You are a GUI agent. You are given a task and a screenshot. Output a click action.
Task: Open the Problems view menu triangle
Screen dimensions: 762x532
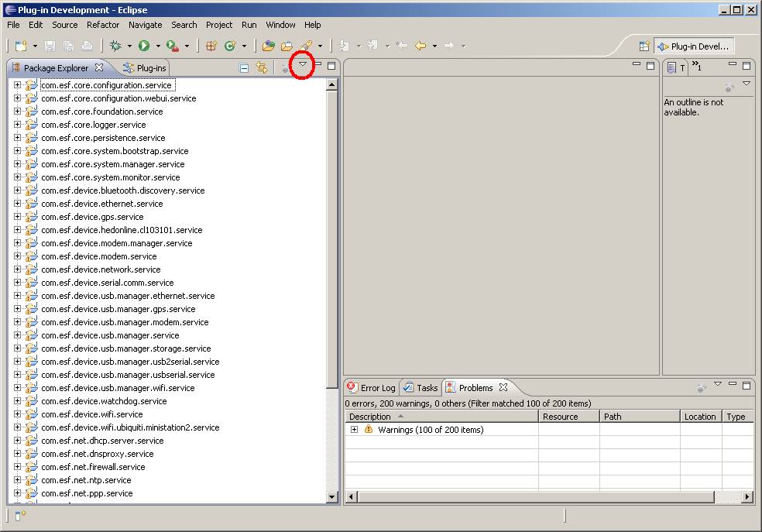(718, 384)
